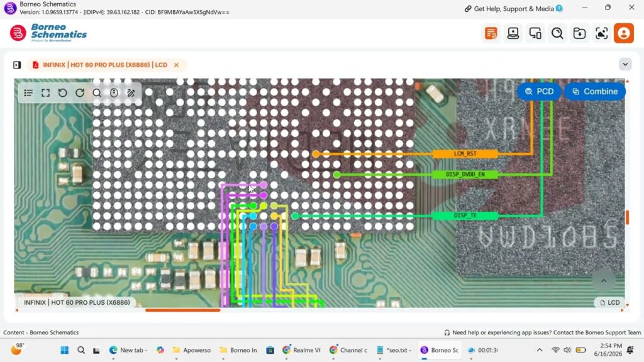Open the battery tray icon

(x=580, y=350)
